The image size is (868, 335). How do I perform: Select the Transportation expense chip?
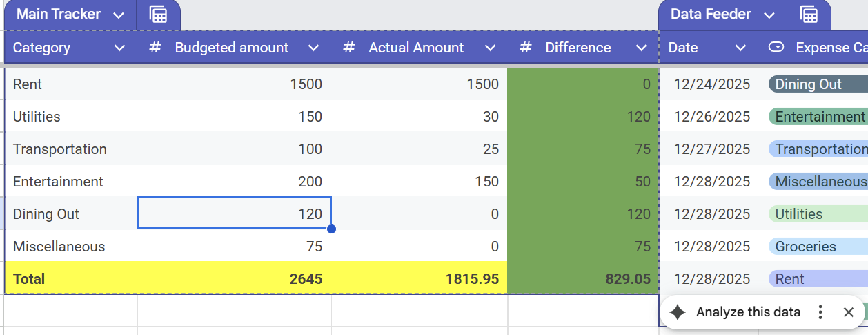click(818, 149)
